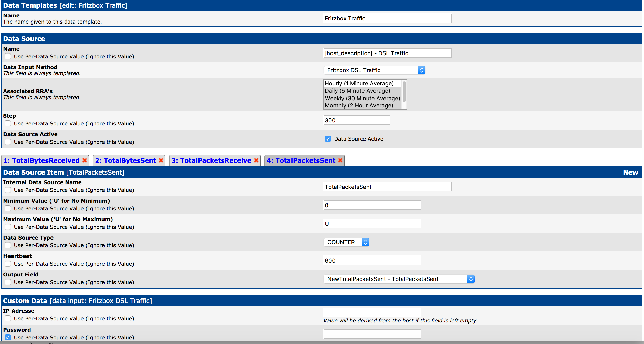
Task: Focus the Minimum Value field
Action: (x=372, y=205)
